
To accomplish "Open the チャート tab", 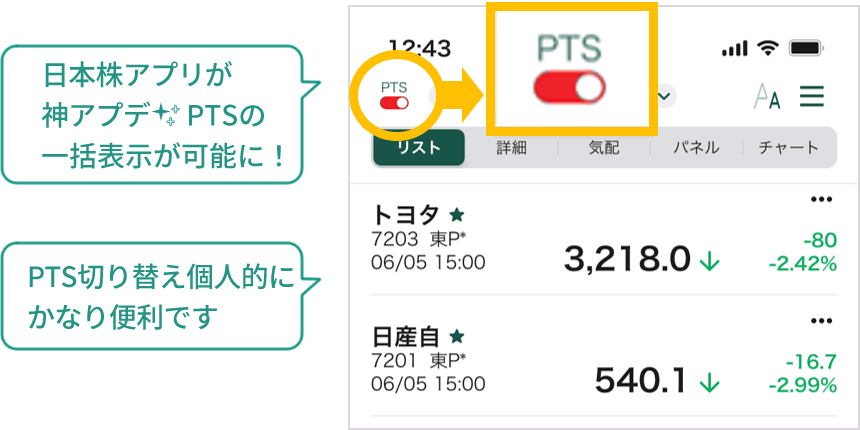I will click(x=788, y=148).
